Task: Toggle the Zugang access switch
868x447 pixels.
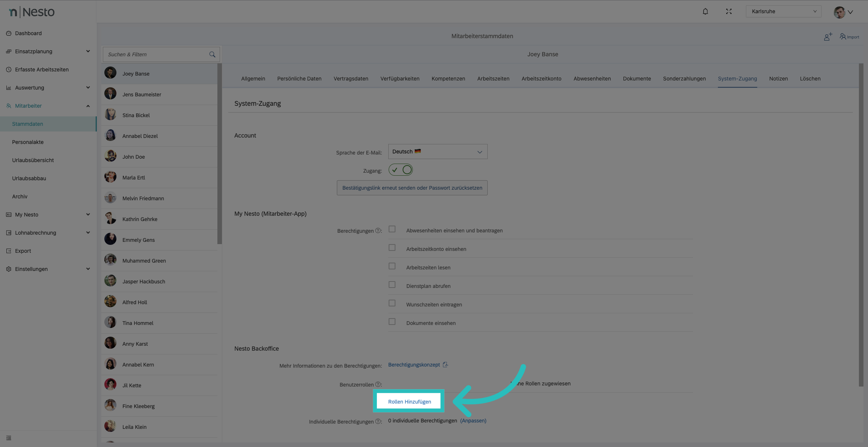Action: tap(400, 170)
